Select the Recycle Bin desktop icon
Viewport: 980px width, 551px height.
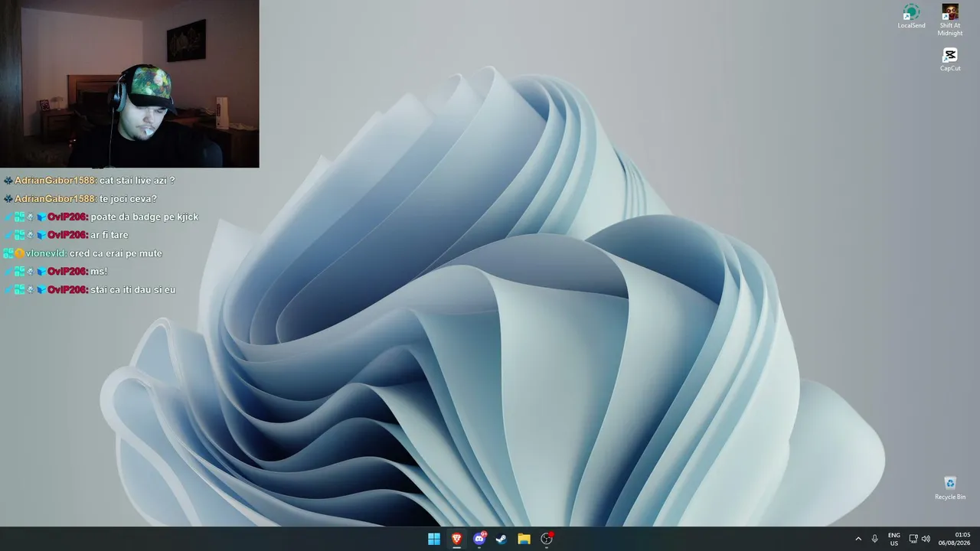point(950,488)
